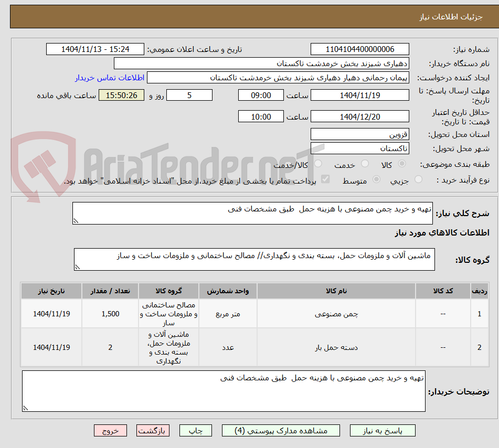This screenshot has width=499, height=448.
Task: Click the خروج exit button
Action: pos(110,431)
